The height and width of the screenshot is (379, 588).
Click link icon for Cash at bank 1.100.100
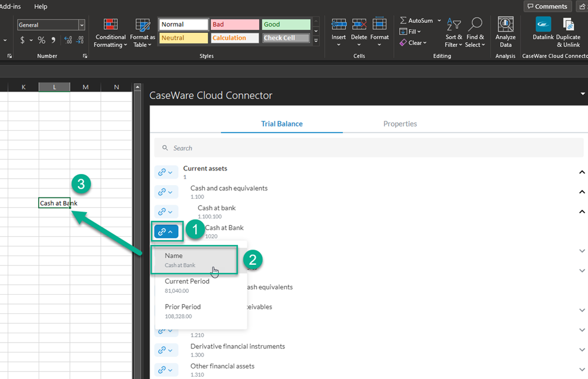click(x=166, y=212)
